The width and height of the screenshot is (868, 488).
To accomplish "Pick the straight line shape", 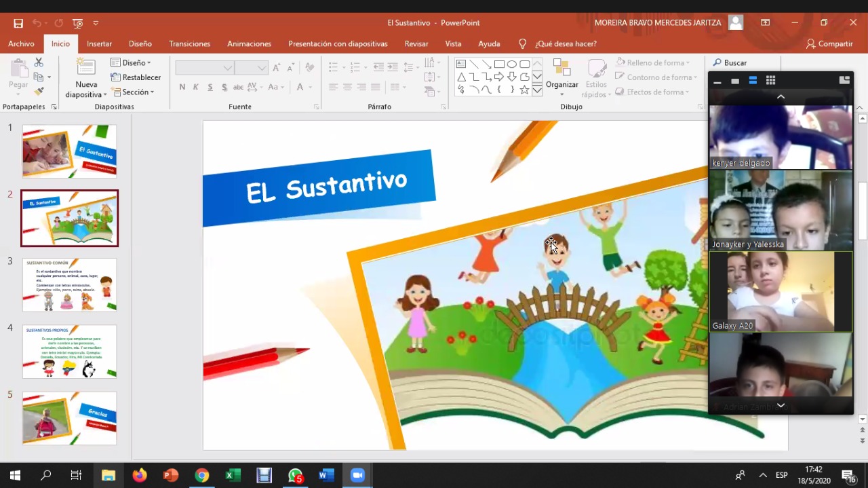I will (x=474, y=64).
